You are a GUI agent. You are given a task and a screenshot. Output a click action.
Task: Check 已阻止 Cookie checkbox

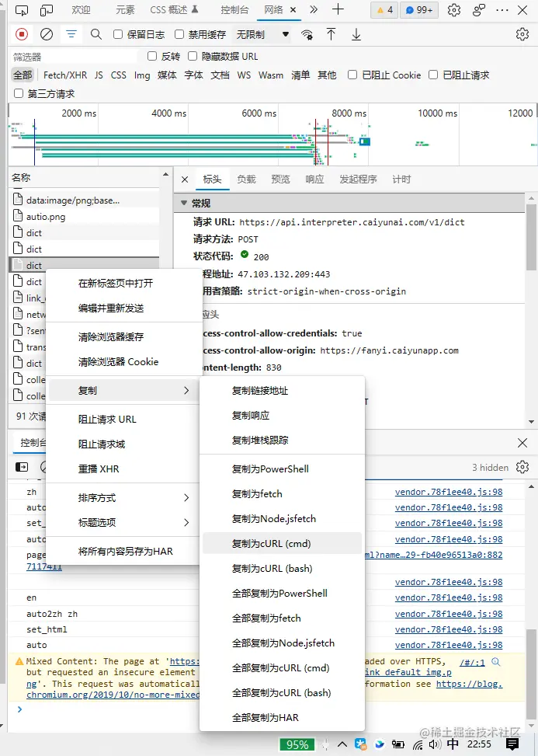pyautogui.click(x=352, y=75)
